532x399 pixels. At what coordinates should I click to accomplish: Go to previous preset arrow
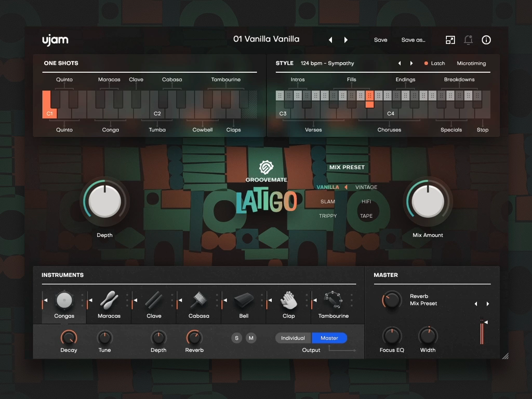click(x=330, y=40)
